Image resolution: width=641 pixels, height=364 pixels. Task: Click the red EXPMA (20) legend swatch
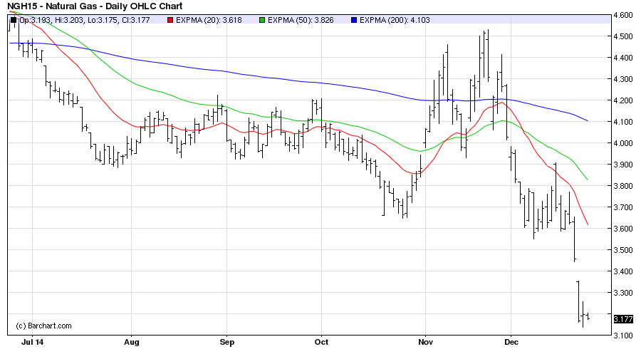click(x=170, y=20)
